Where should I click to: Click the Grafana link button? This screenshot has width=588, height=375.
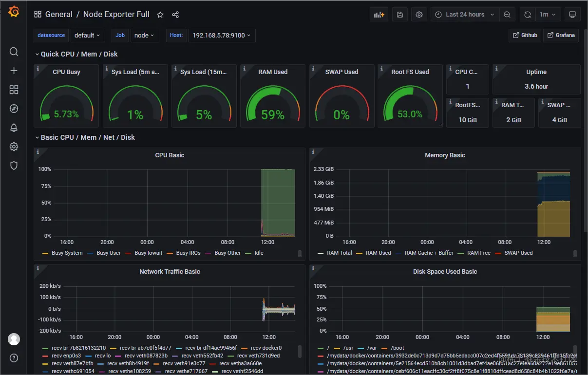[x=561, y=35]
